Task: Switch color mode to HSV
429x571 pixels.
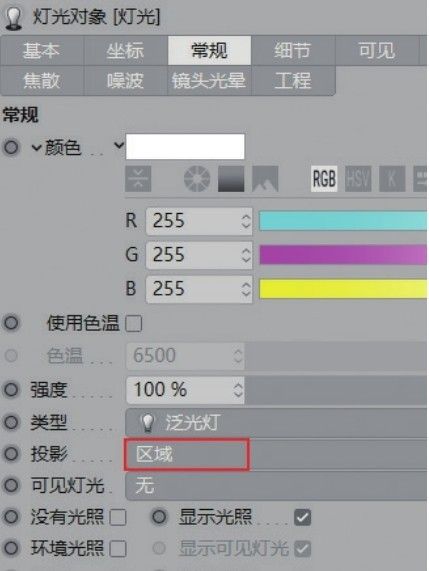Action: point(358,179)
